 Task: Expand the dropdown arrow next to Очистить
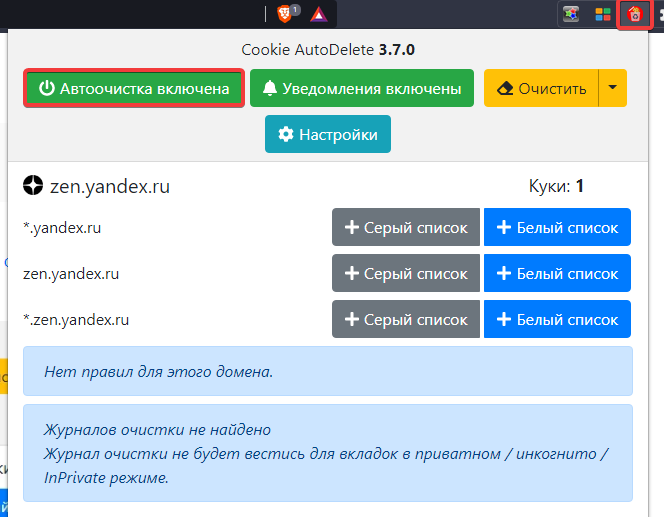coord(612,88)
